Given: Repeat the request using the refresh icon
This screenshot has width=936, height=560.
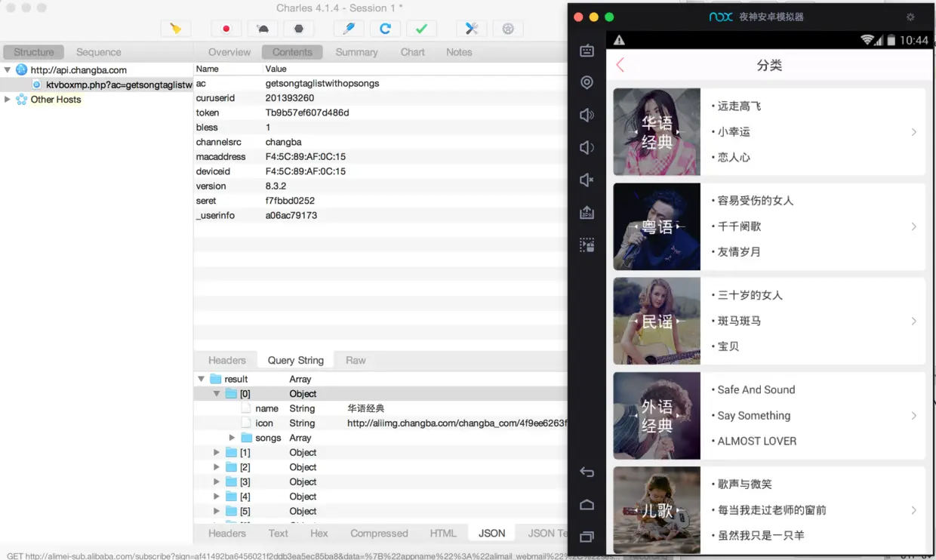Looking at the screenshot, I should point(386,28).
